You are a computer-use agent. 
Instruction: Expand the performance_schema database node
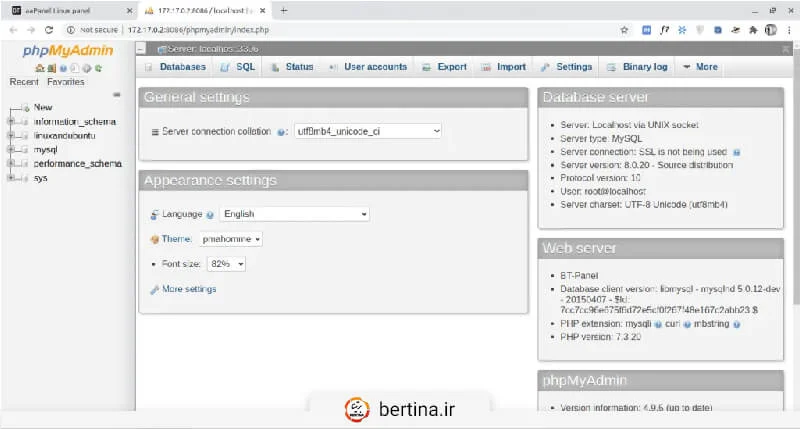tap(11, 163)
